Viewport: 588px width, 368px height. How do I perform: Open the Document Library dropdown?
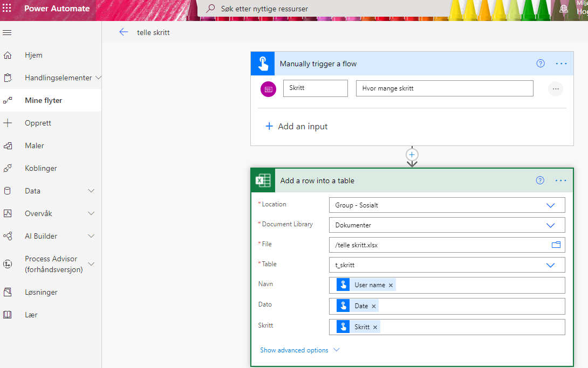(550, 225)
